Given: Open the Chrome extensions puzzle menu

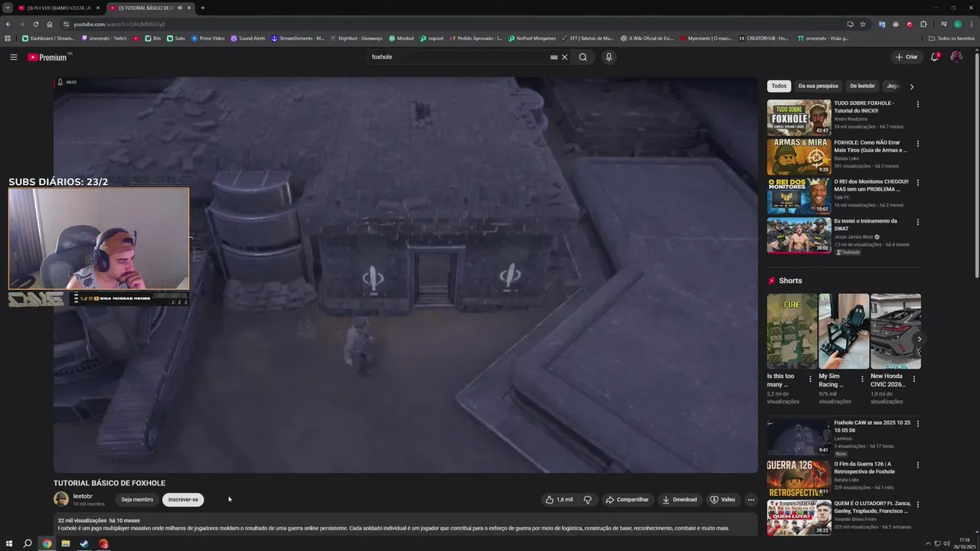Looking at the screenshot, I should point(923,24).
